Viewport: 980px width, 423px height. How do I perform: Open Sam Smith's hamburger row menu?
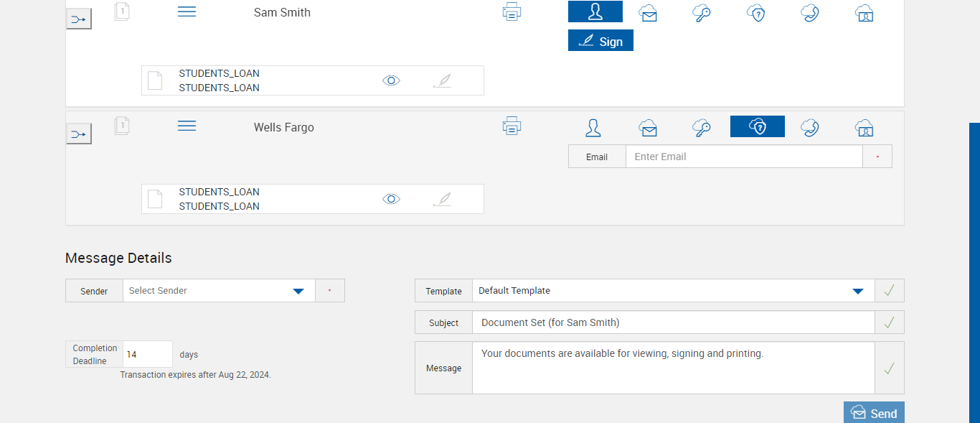click(187, 12)
